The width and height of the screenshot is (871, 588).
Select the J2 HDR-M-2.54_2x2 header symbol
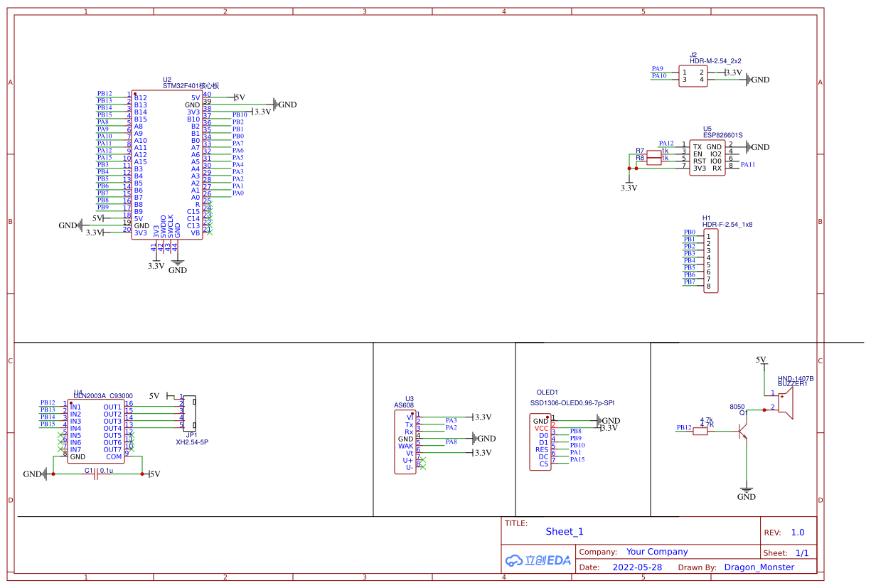tap(693, 75)
